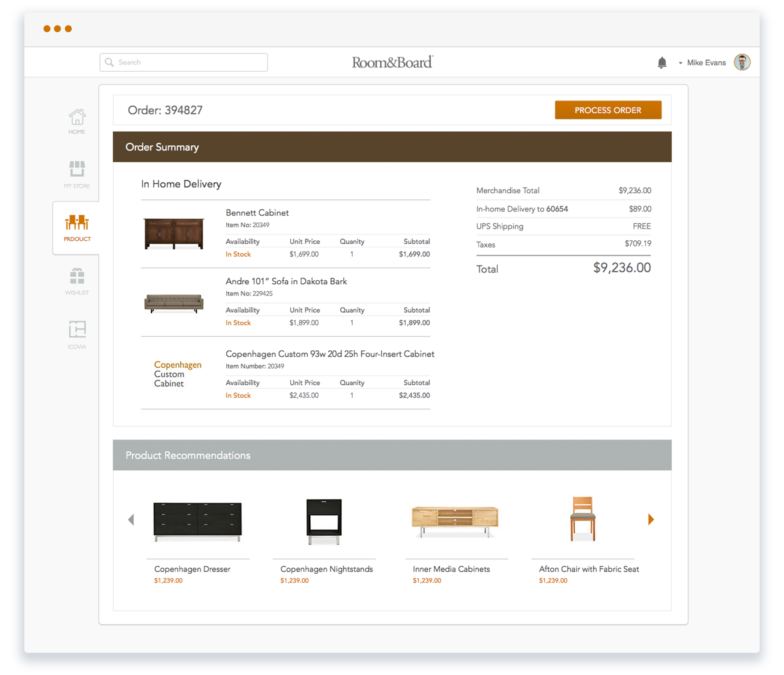
Task: Click Item Number: 20349 under Copenhagen Cabinet
Action: 255,366
